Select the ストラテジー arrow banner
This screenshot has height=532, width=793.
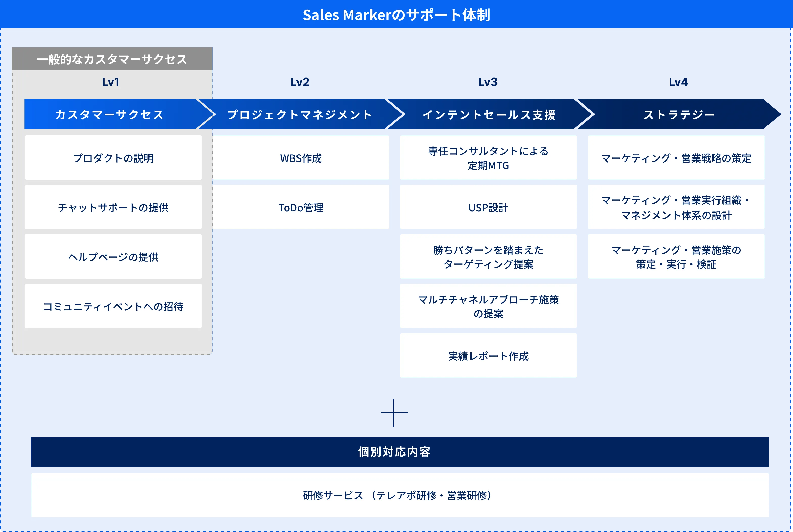coord(679,114)
